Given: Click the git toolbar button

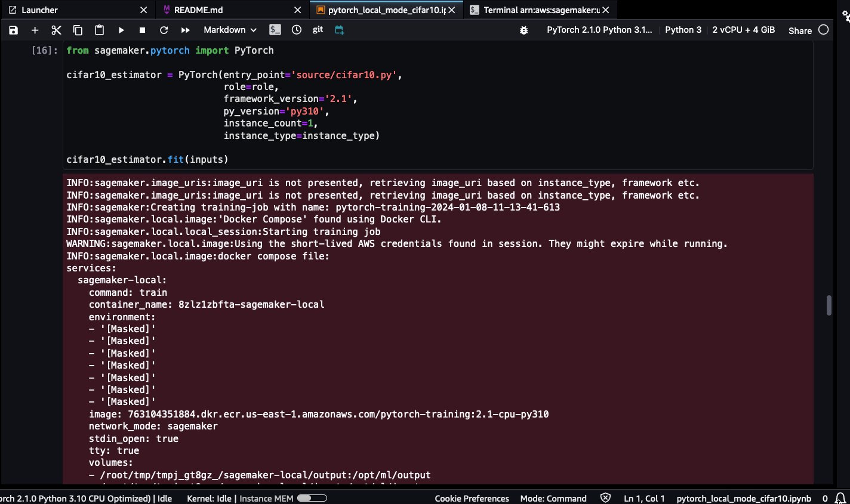Looking at the screenshot, I should (x=318, y=30).
